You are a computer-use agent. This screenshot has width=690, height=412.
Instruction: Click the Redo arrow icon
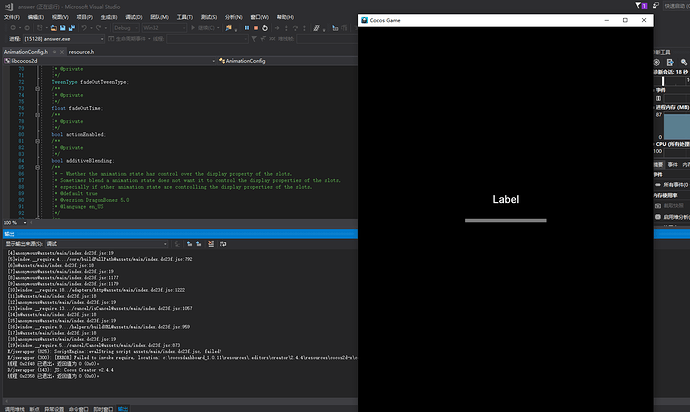98,28
